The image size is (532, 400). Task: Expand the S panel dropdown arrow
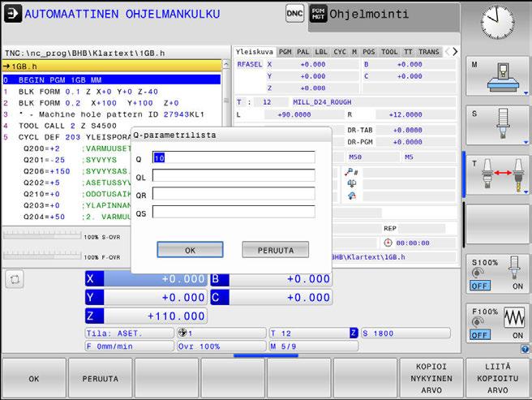tap(526, 142)
